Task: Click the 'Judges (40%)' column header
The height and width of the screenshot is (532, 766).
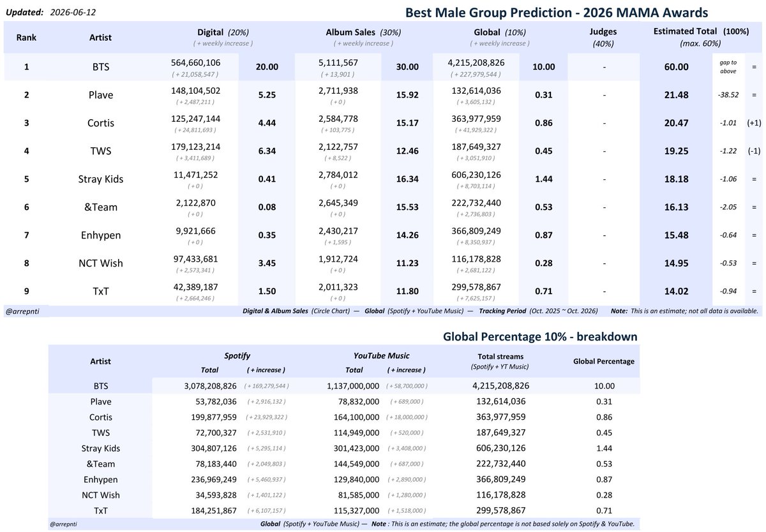Action: coord(604,38)
